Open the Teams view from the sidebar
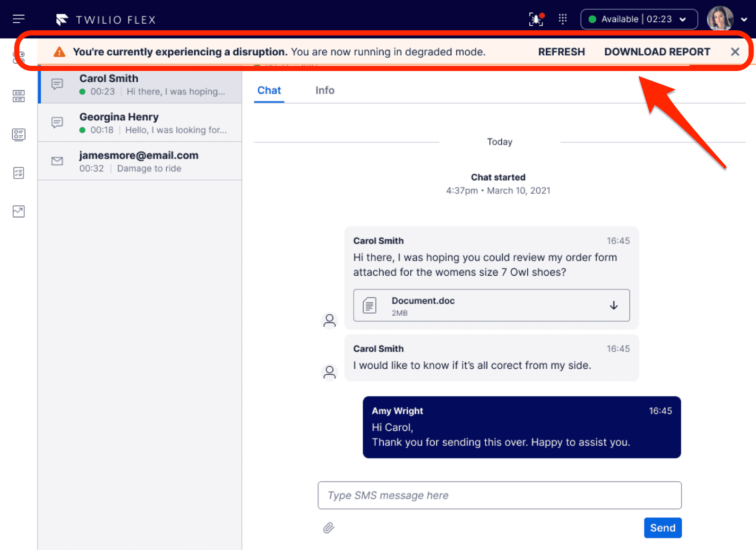Image resolution: width=756 pixels, height=550 pixels. pos(18,96)
